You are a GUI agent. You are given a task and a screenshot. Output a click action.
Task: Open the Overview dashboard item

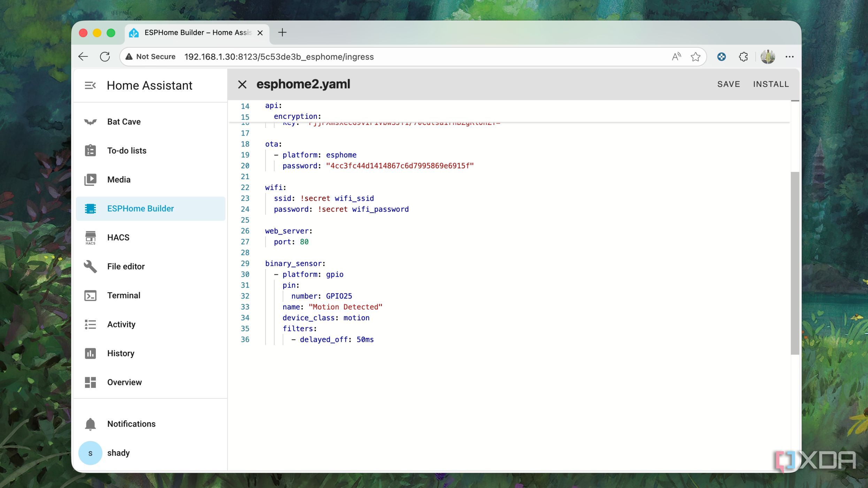point(124,382)
